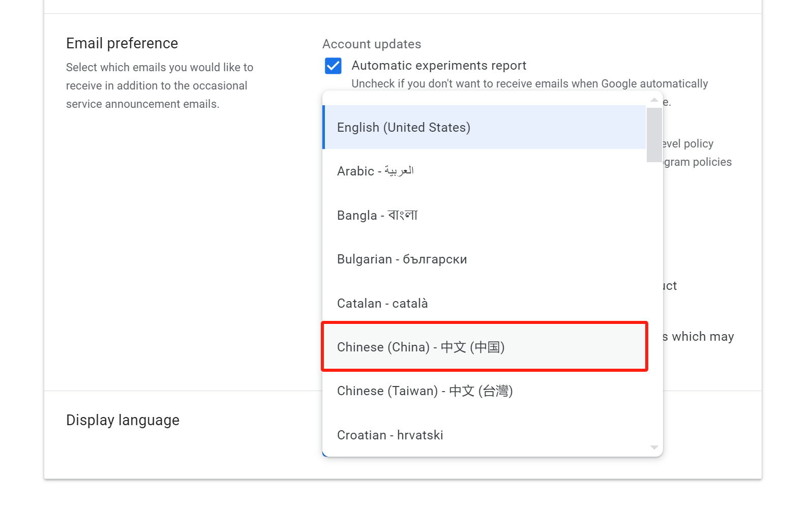The width and height of the screenshot is (812, 505).
Task: Click the "Uncheck if you don't want" description
Action: coord(529,83)
